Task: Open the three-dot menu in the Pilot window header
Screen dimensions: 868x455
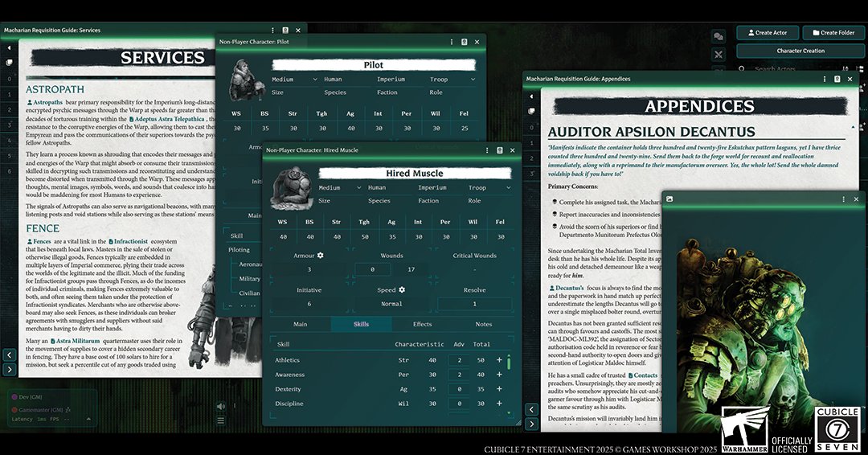Action: pos(451,42)
